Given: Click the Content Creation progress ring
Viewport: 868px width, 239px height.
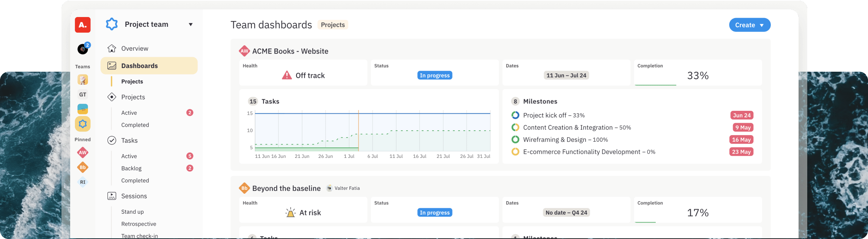Looking at the screenshot, I should (x=515, y=127).
